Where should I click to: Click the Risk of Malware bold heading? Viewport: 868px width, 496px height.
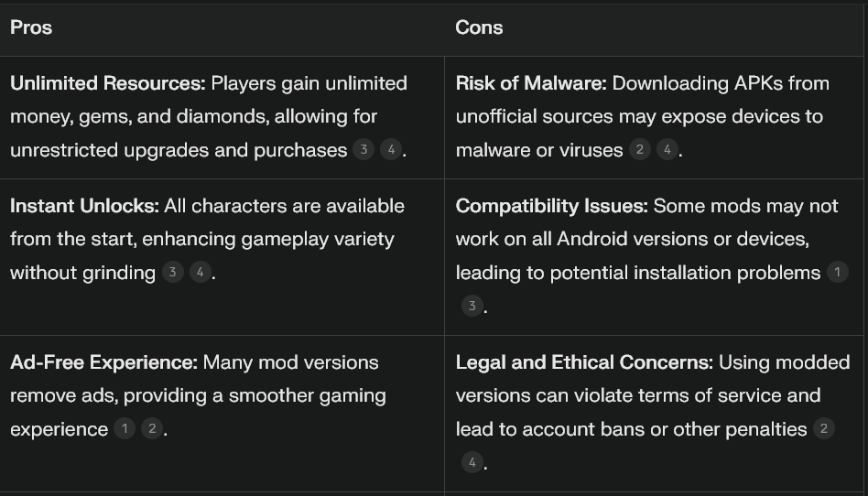point(531,83)
